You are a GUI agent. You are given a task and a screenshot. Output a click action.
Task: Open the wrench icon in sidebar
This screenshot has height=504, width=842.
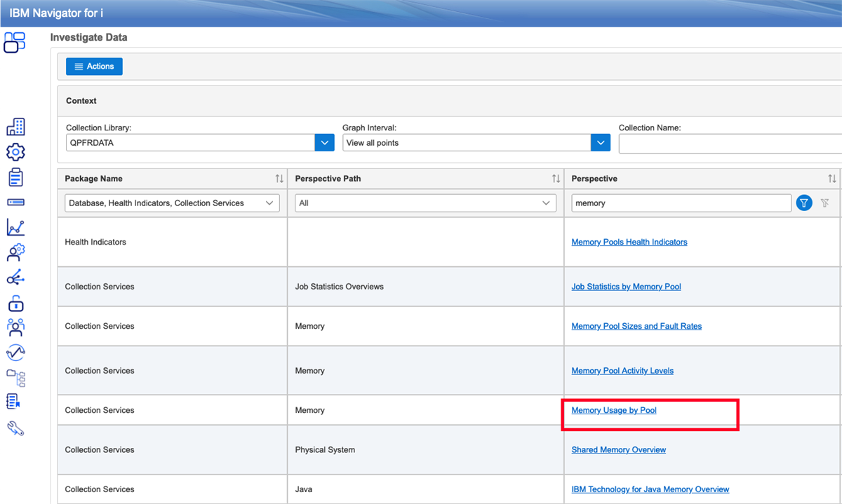coord(15,428)
